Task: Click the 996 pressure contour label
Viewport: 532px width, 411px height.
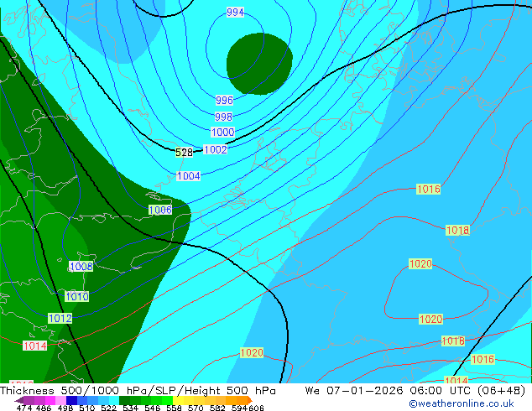Action: point(224,101)
